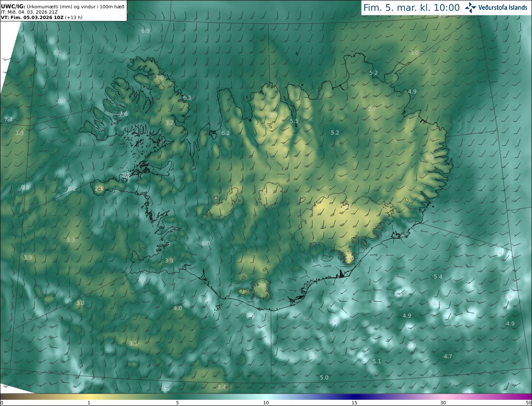The image size is (532, 406).
Task: Click the 4.7 precipitation value
Action: (x=448, y=356)
